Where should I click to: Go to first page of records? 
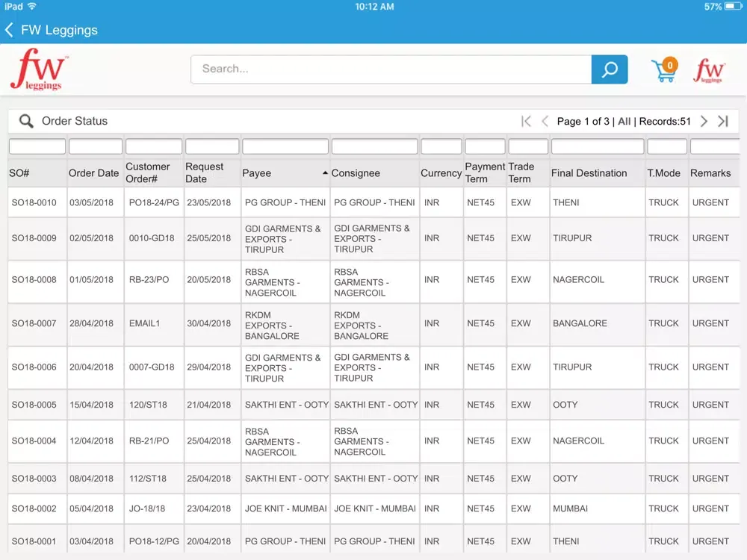click(x=526, y=122)
